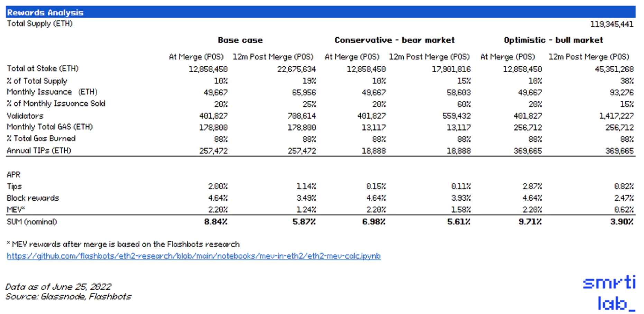Select the Rewards Analysis title bar
The height and width of the screenshot is (314, 644).
(45, 12)
